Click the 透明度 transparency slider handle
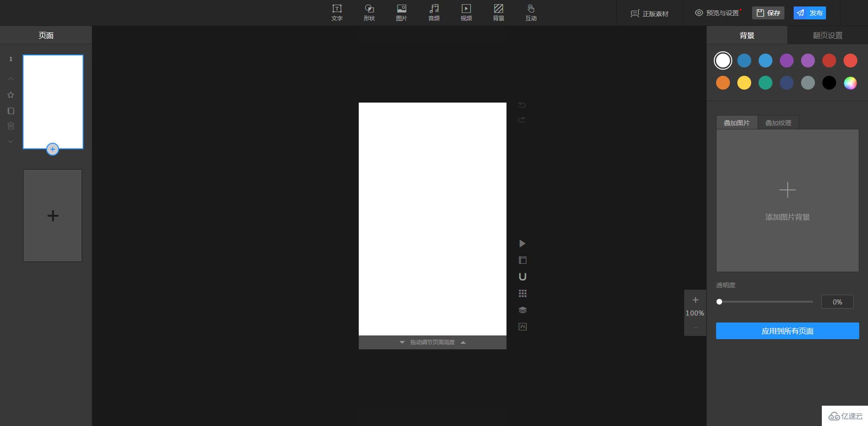Image resolution: width=868 pixels, height=426 pixels. point(719,302)
